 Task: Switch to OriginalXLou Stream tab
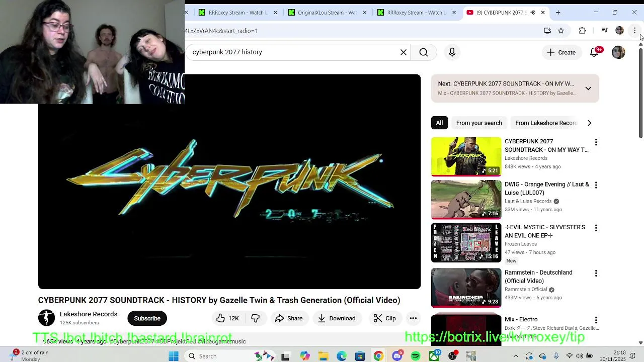(x=327, y=13)
